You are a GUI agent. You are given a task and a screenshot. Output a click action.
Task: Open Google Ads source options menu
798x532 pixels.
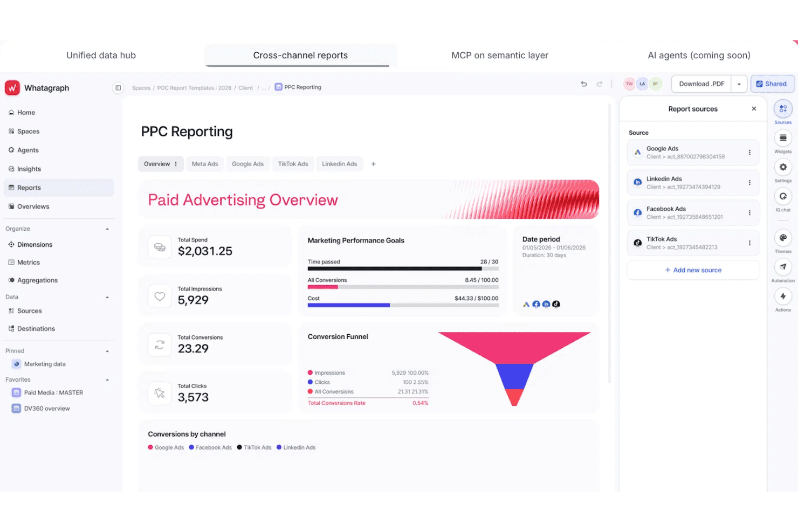749,153
